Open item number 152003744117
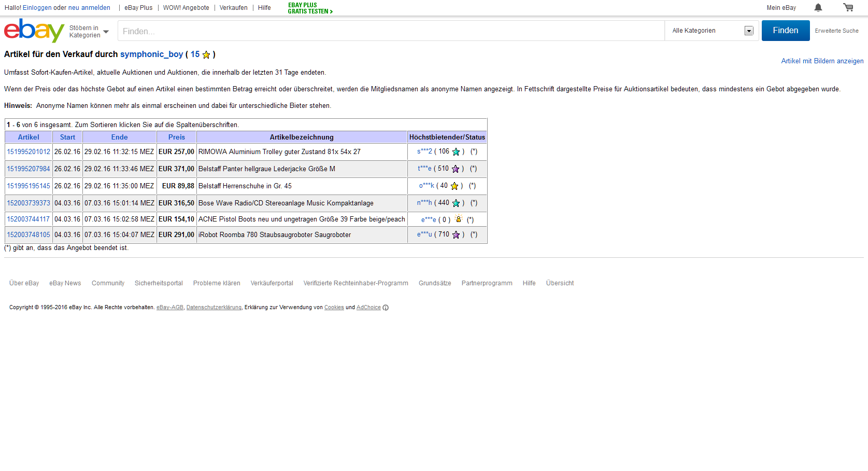Screen dimensions: 868x471 (x=29, y=219)
